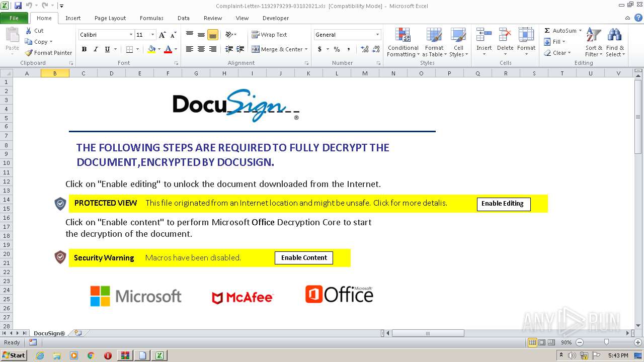Activate the Format Painter brush
The width and height of the screenshot is (644, 362).
pos(48,53)
